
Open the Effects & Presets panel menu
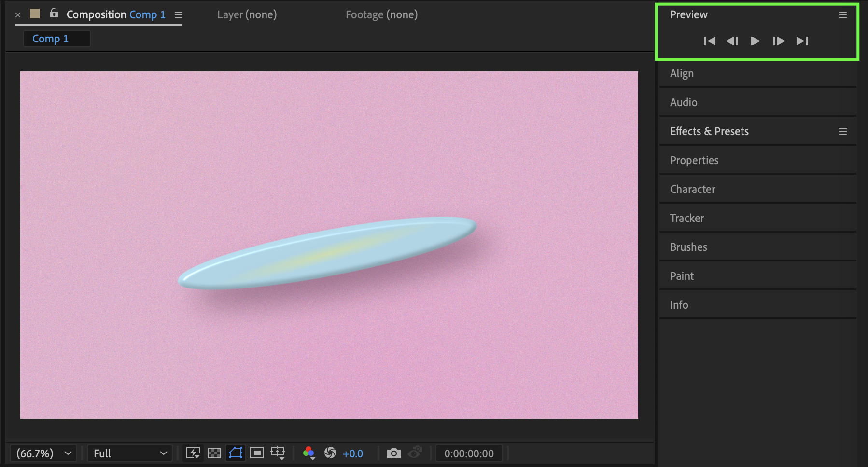click(842, 132)
